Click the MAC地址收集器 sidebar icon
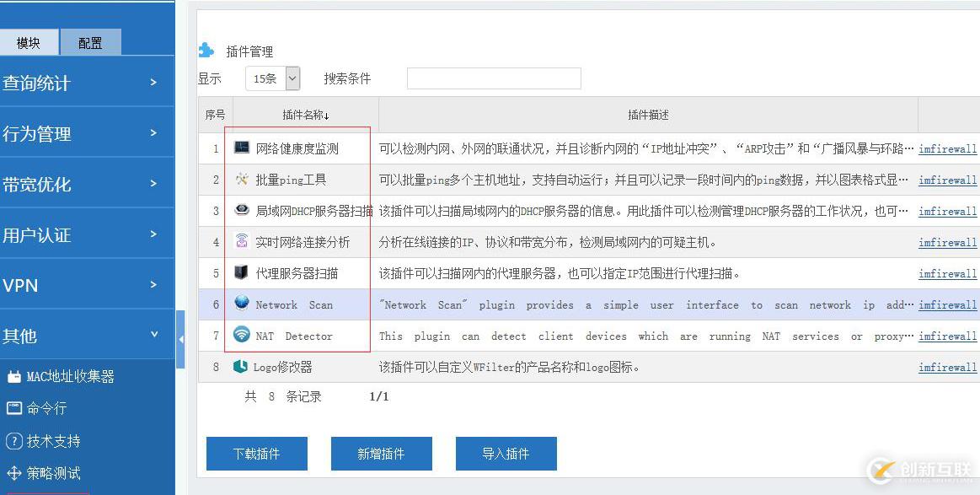The width and height of the screenshot is (980, 495). 13,377
